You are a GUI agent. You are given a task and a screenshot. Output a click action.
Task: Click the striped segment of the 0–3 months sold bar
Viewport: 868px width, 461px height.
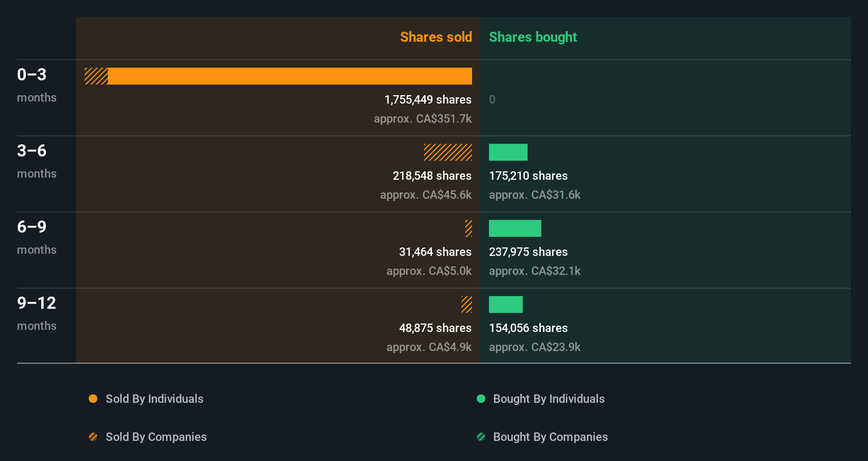click(x=96, y=76)
